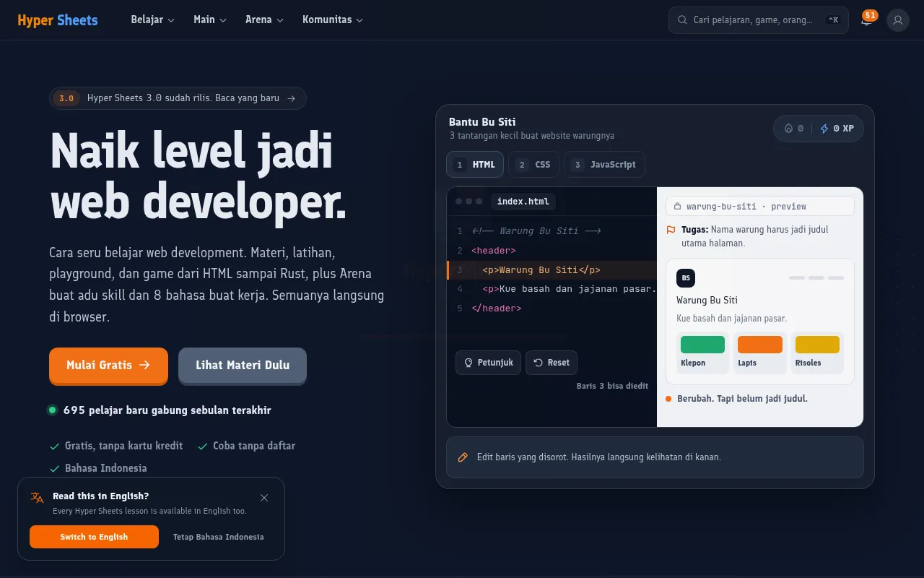Click "Bantu Bu Siti" panel title
The width and height of the screenshot is (924, 578).
pos(482,122)
